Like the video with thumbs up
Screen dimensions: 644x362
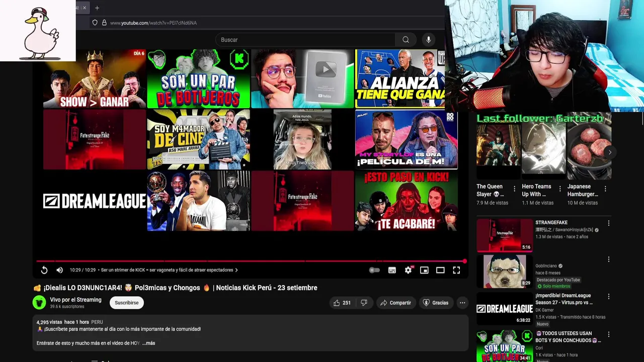pos(342,303)
